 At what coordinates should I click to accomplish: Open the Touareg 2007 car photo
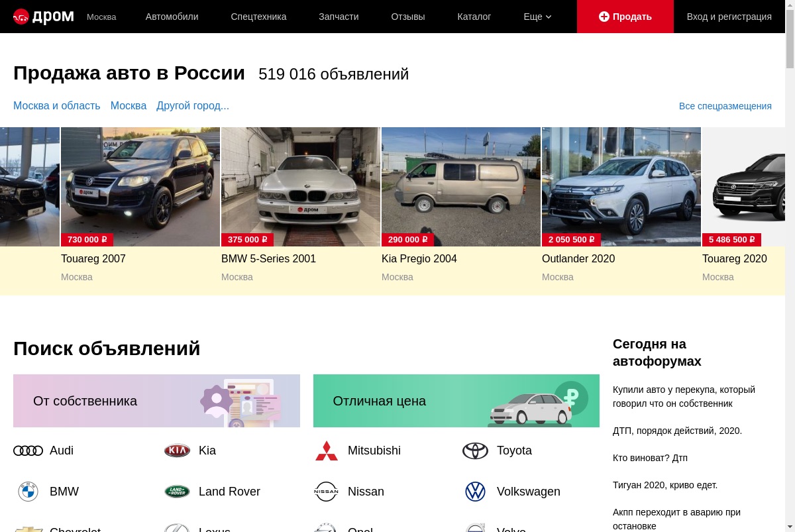point(140,187)
